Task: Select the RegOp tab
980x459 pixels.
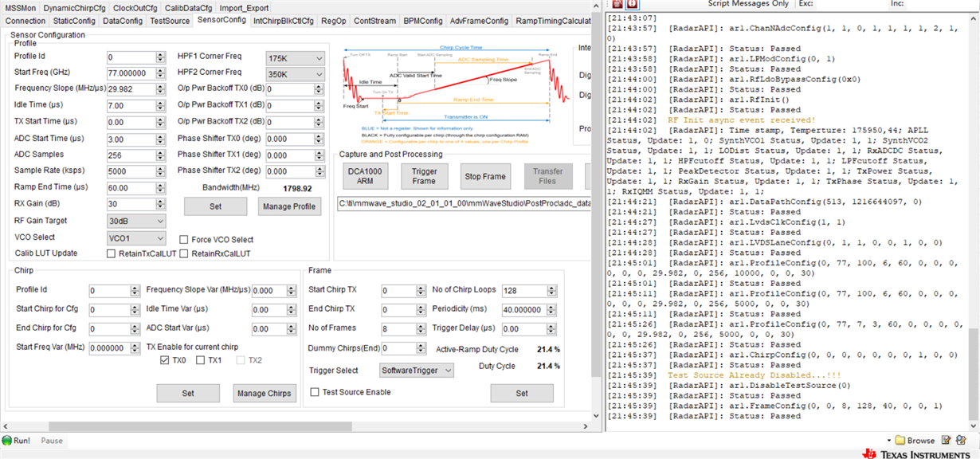Action: 334,21
